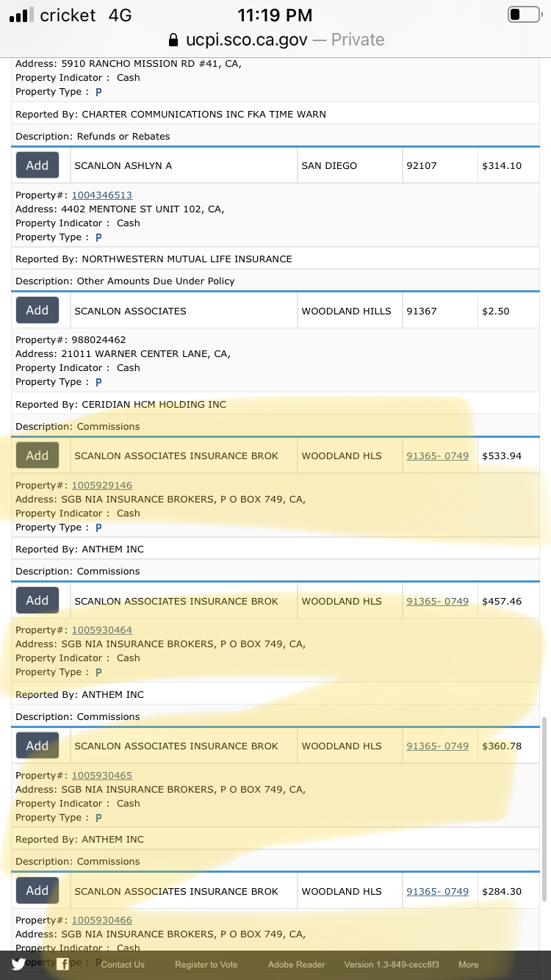Screen dimensions: 551x980
Task: Click the SCANLON ASHLYN A name cell
Action: pyautogui.click(x=184, y=165)
